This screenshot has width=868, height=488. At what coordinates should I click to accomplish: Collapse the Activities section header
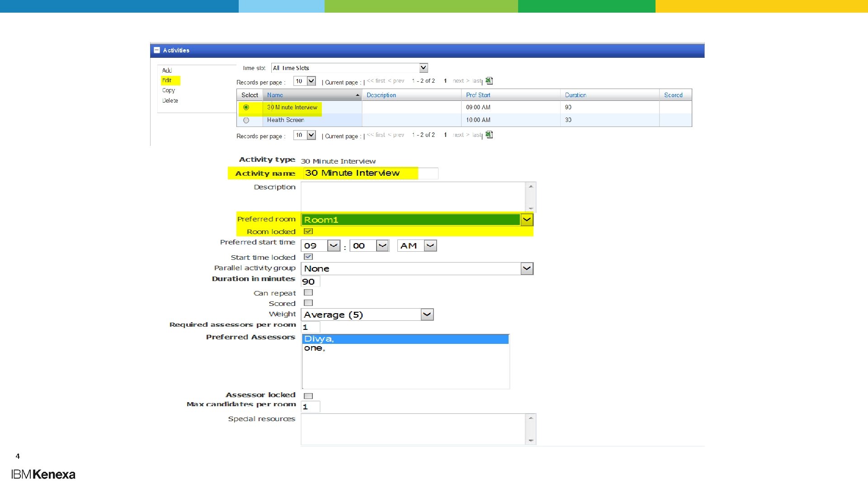coord(157,50)
